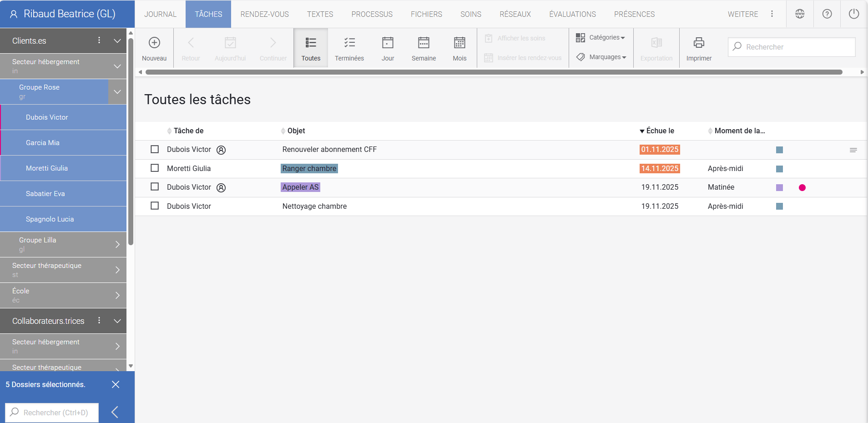This screenshot has height=423, width=868.
Task: Print the task list with Imprimer
Action: coord(699,43)
